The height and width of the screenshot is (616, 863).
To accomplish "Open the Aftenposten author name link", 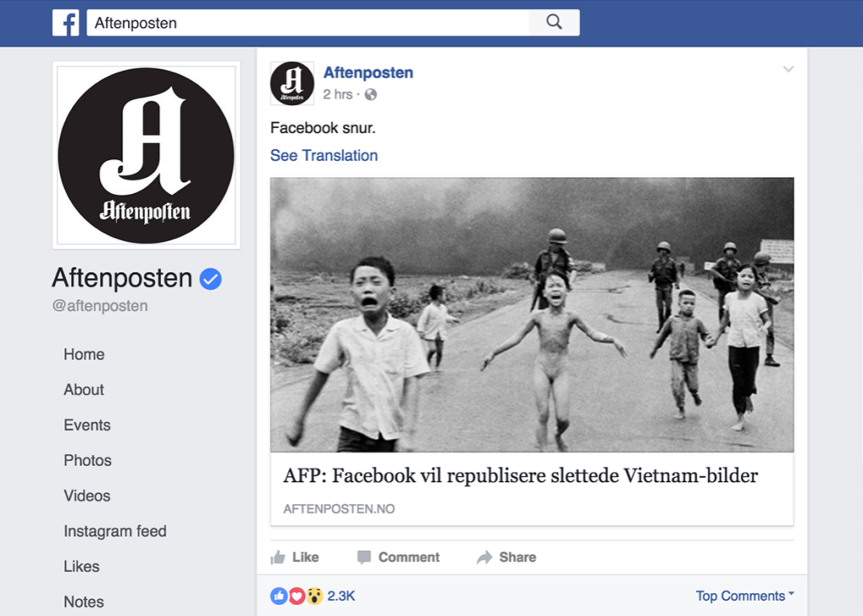I will (x=368, y=72).
